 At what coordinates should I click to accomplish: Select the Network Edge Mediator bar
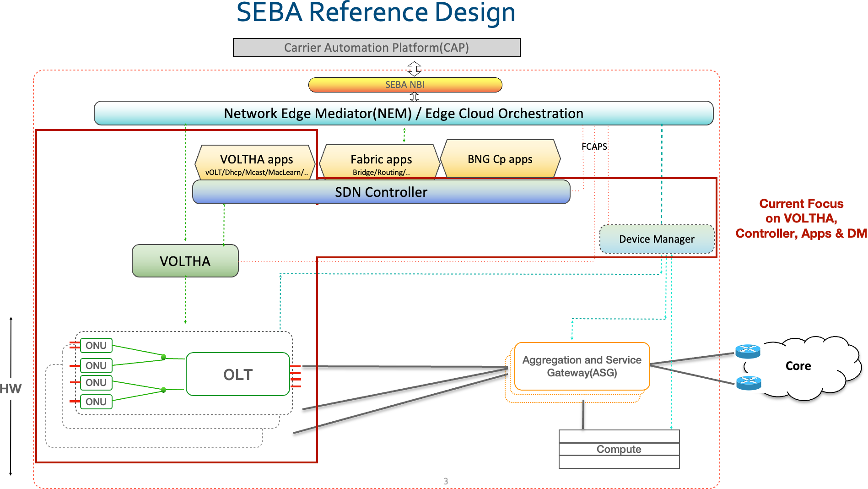403,113
